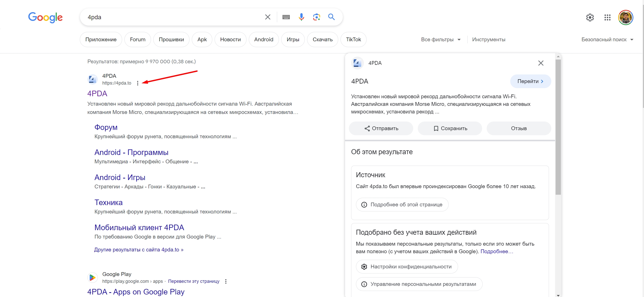The image size is (644, 297).
Task: Click the 4PDA logo in the side panel
Action: (x=357, y=63)
